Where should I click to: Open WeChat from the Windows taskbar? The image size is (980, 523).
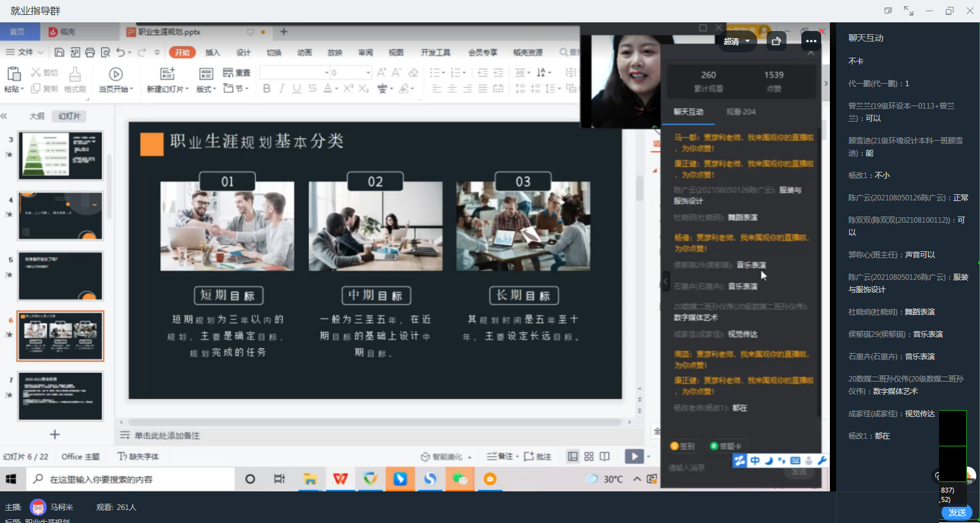pyautogui.click(x=460, y=479)
